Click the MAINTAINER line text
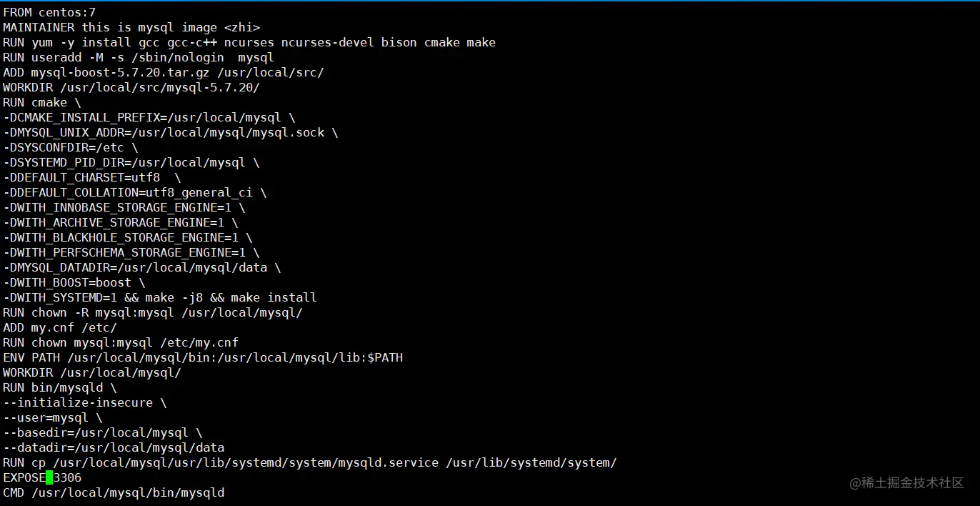 131,28
